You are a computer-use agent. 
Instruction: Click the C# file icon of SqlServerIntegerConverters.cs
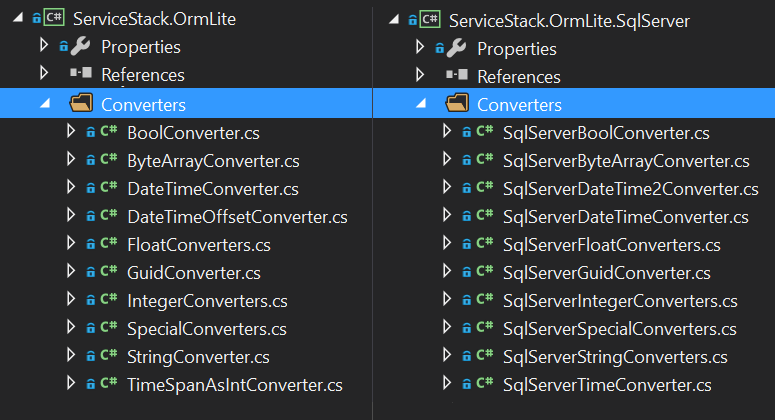[485, 299]
